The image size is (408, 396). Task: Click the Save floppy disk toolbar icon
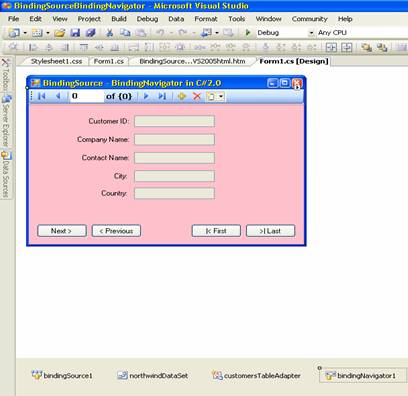click(x=75, y=33)
